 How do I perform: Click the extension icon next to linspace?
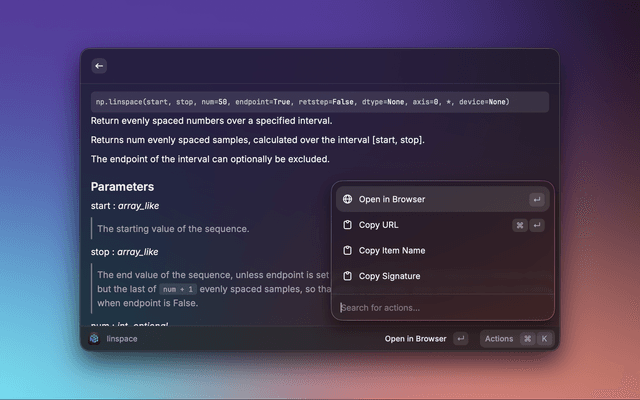94,339
